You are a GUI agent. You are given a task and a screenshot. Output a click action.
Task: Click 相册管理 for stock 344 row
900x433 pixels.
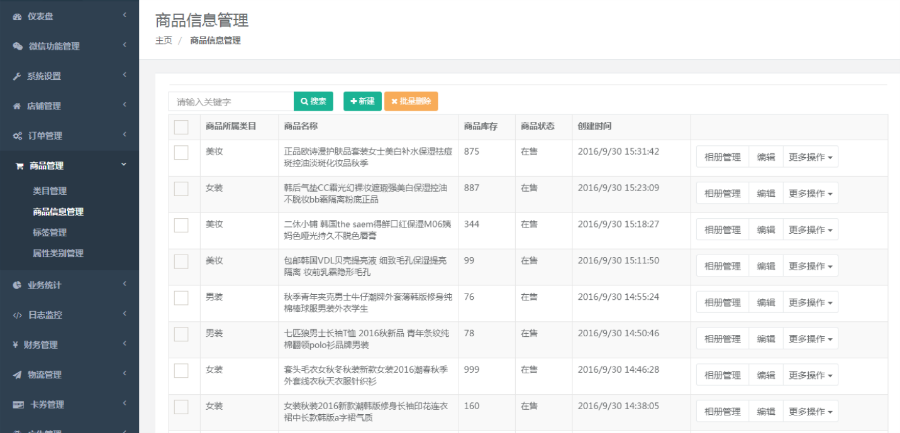point(723,230)
